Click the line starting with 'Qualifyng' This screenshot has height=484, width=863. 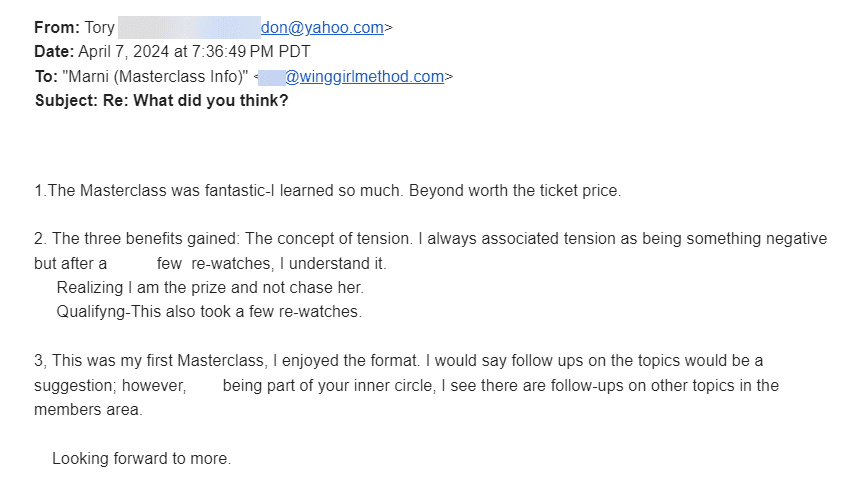point(208,312)
